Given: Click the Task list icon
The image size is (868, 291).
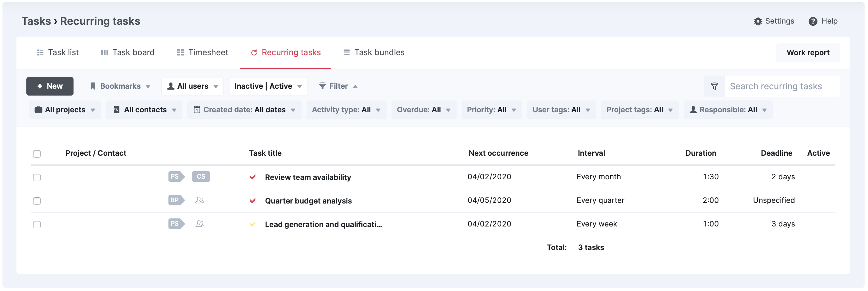Looking at the screenshot, I should [x=40, y=52].
